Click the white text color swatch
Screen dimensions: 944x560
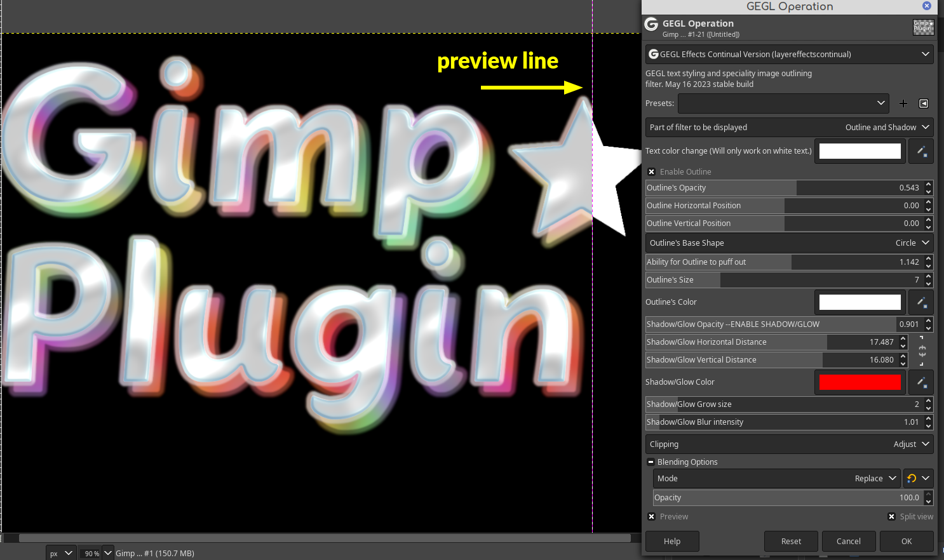[x=860, y=151]
